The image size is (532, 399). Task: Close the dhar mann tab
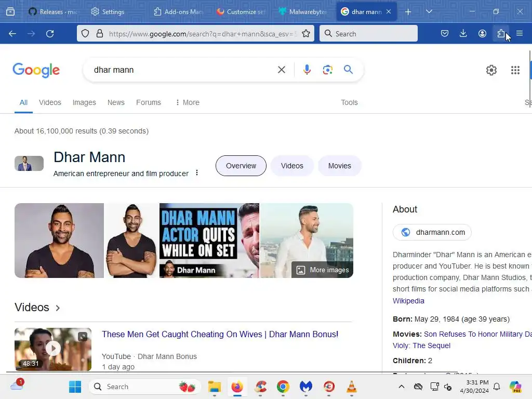click(389, 11)
